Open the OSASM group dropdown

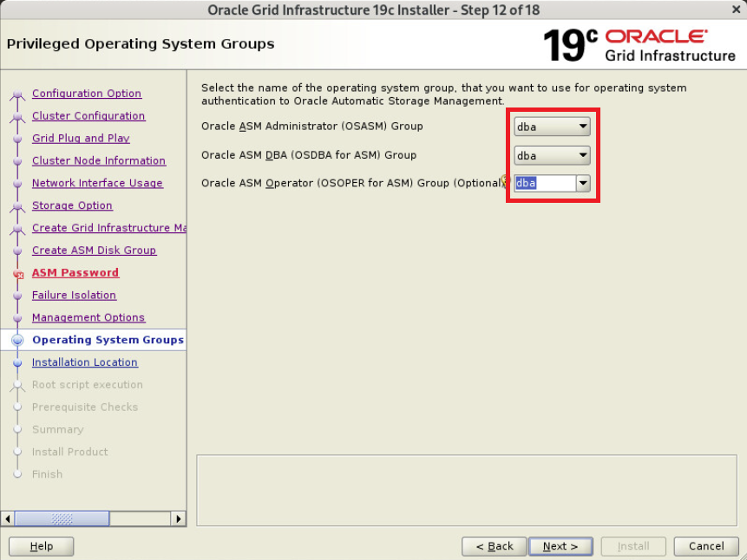click(552, 127)
